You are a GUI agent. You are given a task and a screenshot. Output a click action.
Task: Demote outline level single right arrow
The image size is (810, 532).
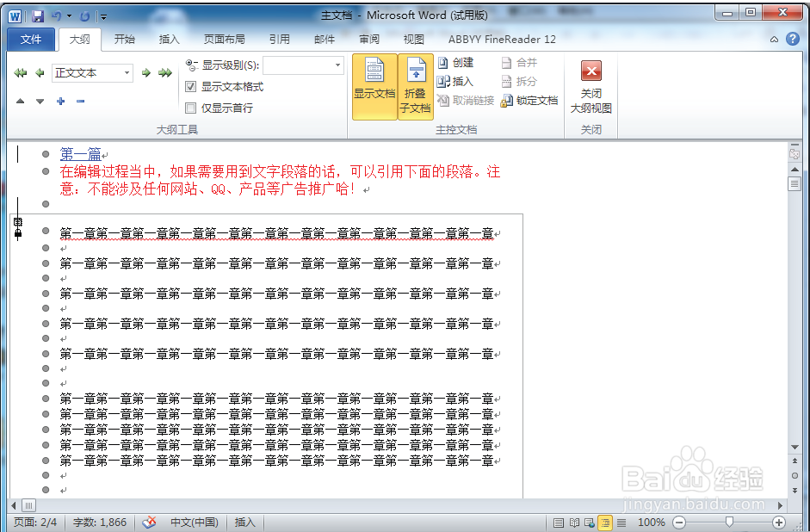point(146,73)
